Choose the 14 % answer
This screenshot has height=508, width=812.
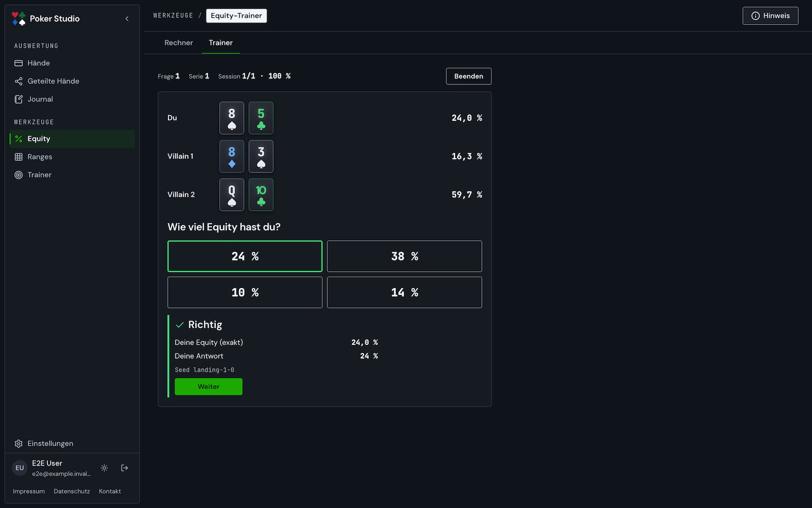click(x=404, y=293)
